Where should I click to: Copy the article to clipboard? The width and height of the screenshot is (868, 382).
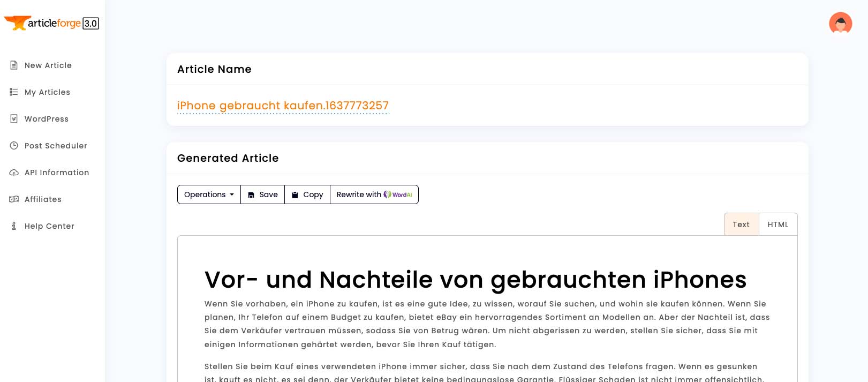click(307, 194)
